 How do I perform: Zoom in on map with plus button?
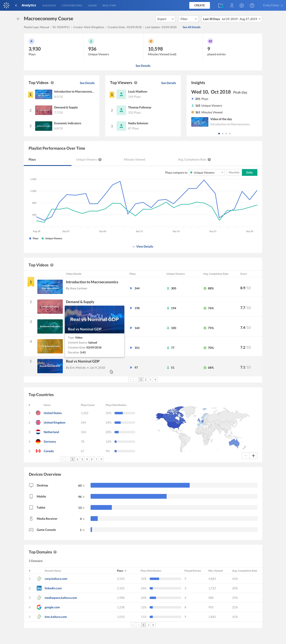[x=253, y=456]
